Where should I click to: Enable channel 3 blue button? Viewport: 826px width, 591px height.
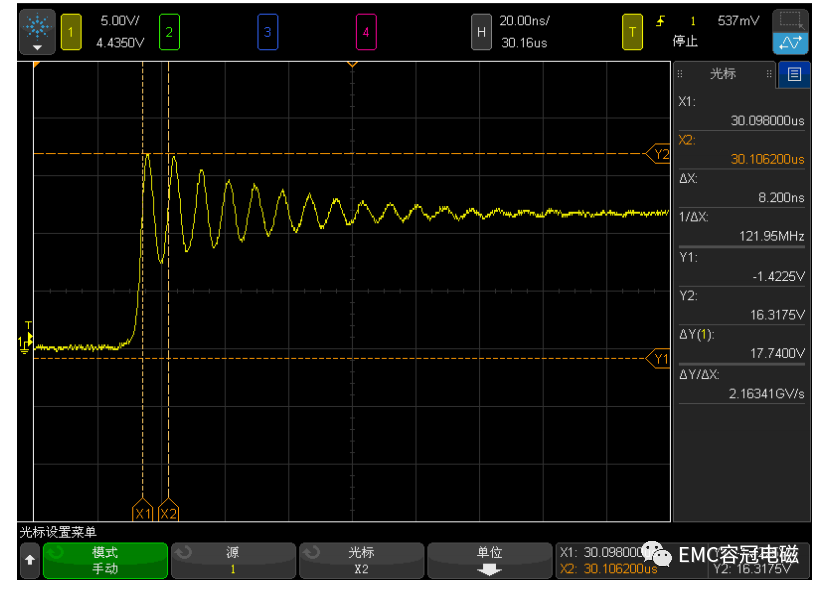point(268,32)
